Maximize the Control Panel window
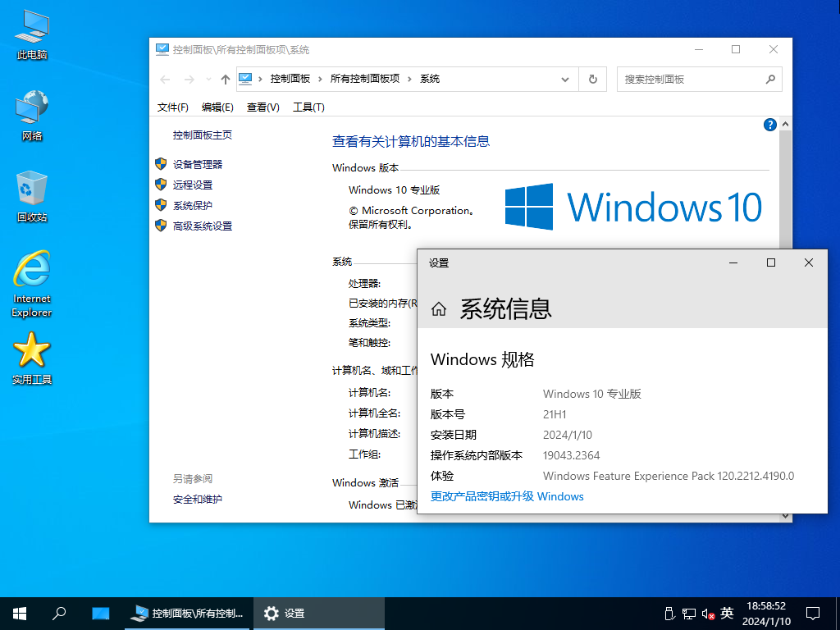 pyautogui.click(x=736, y=49)
